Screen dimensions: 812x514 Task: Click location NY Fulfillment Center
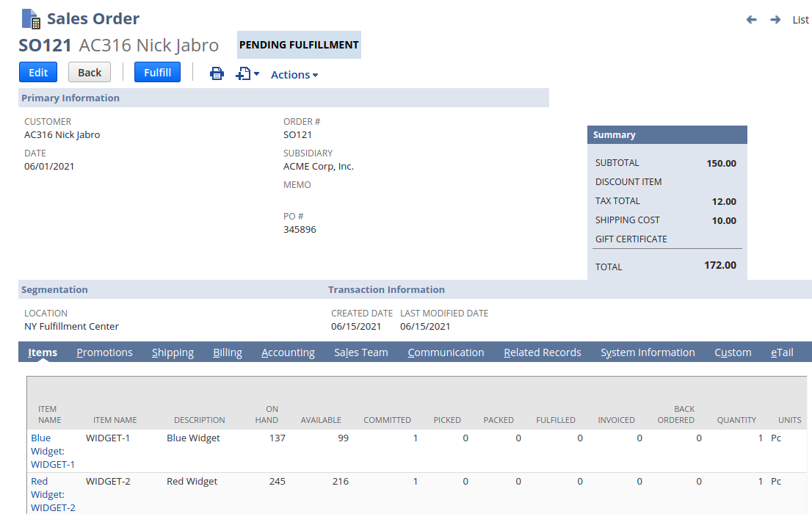pos(71,327)
